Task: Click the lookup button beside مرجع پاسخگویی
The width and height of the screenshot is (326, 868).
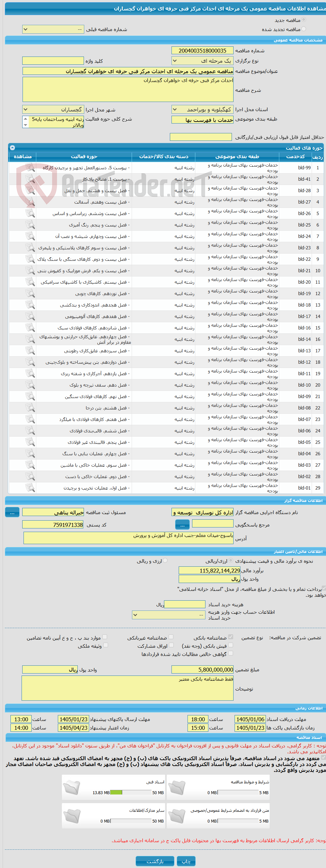Action: tap(182, 524)
